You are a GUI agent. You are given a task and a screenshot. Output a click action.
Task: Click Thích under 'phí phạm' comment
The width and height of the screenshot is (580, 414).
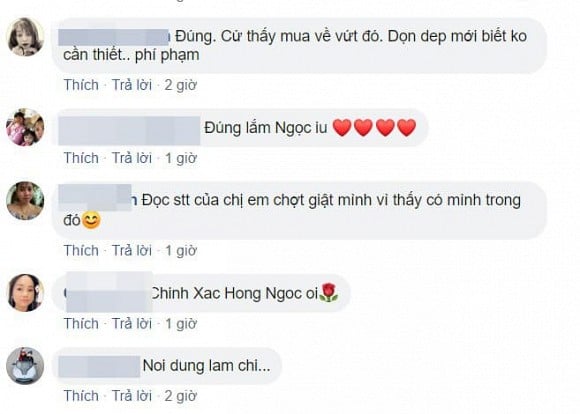click(81, 85)
